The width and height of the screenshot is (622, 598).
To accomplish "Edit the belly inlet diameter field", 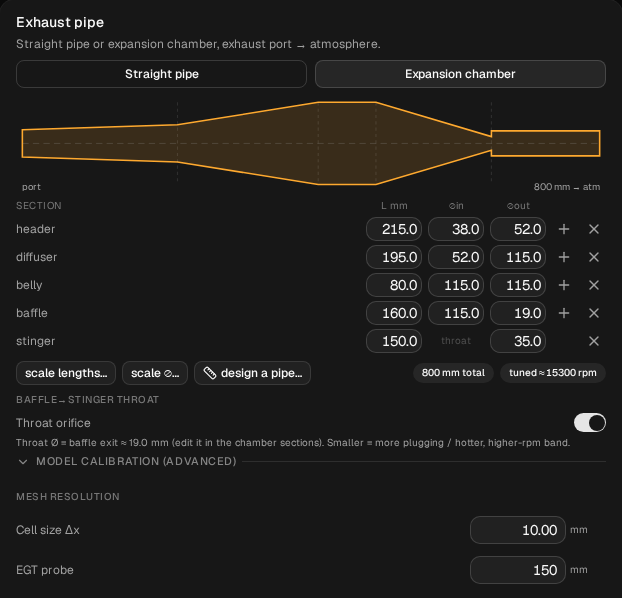I will pos(456,285).
